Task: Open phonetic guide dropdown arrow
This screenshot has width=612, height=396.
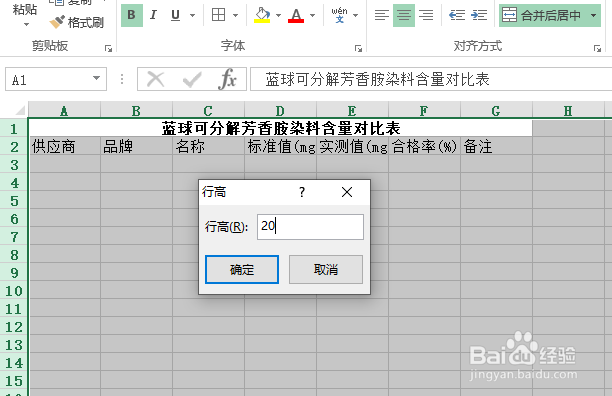Action: point(356,16)
